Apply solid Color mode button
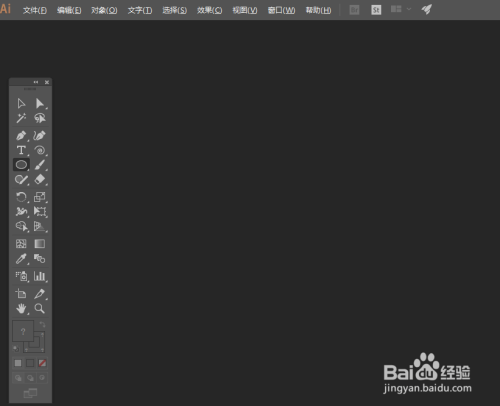This screenshot has width=500, height=406. [x=18, y=363]
